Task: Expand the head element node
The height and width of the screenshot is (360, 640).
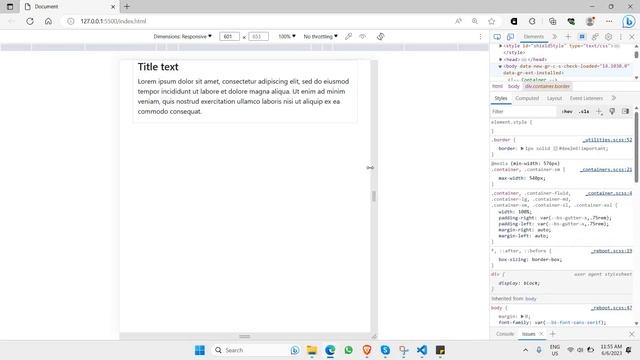Action: pos(501,60)
